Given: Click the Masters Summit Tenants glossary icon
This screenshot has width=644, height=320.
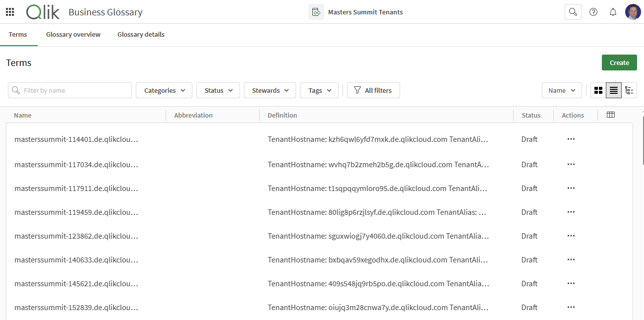Looking at the screenshot, I should tap(316, 12).
